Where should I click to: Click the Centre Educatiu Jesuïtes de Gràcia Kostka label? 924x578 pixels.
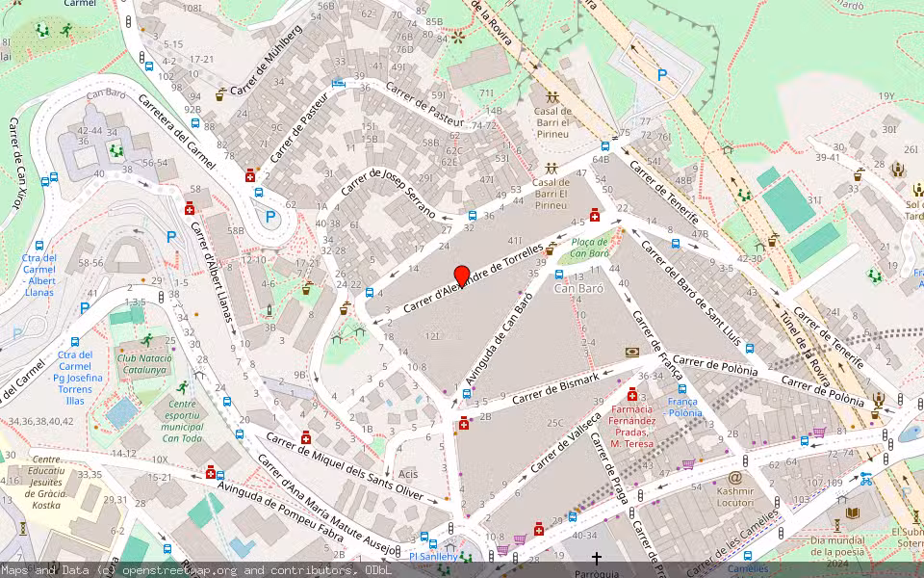point(46,482)
